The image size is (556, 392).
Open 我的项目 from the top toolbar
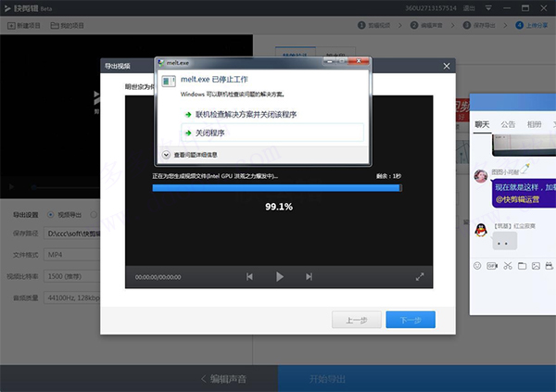67,26
